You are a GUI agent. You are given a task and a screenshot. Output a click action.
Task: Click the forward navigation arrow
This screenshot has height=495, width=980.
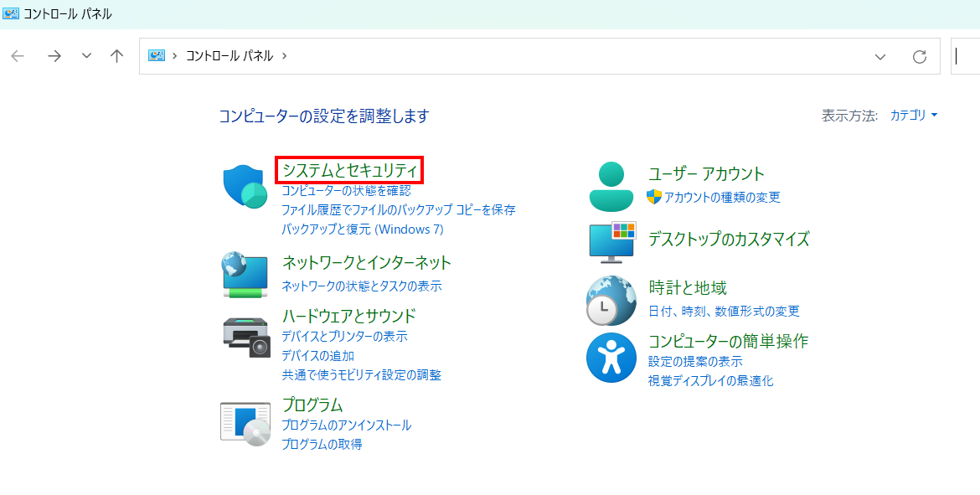tap(55, 56)
